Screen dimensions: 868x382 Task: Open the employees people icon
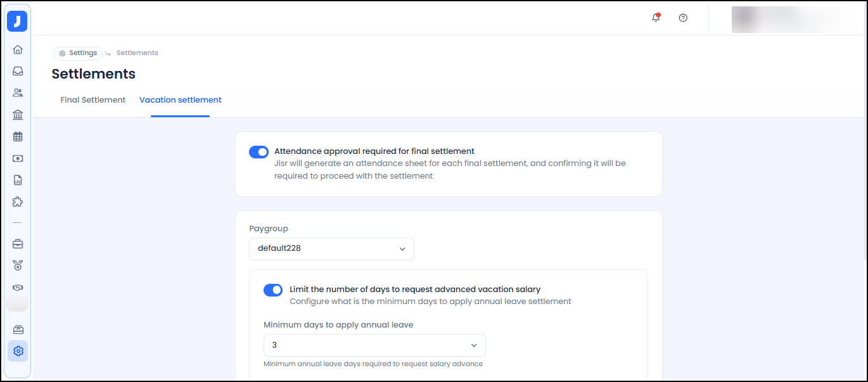pos(18,92)
